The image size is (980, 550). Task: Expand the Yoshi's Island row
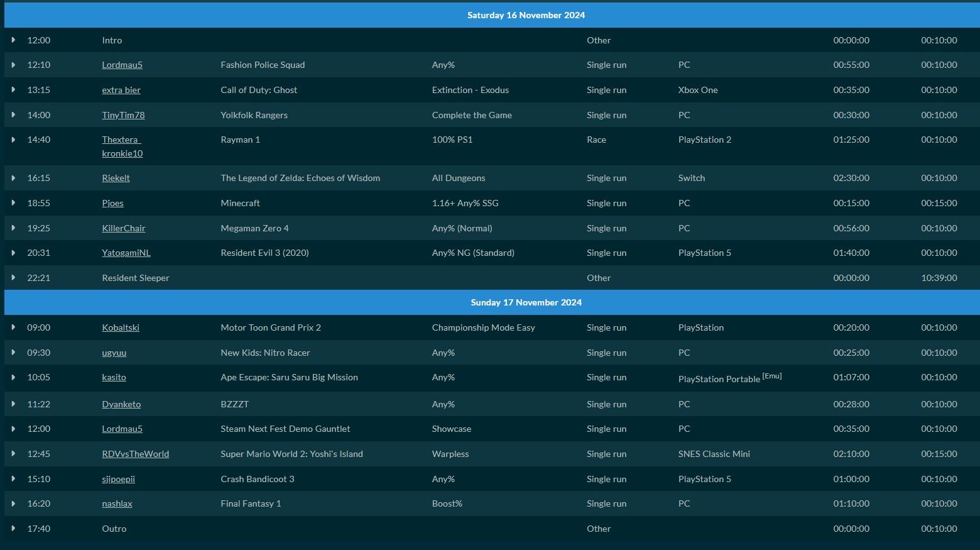point(13,454)
